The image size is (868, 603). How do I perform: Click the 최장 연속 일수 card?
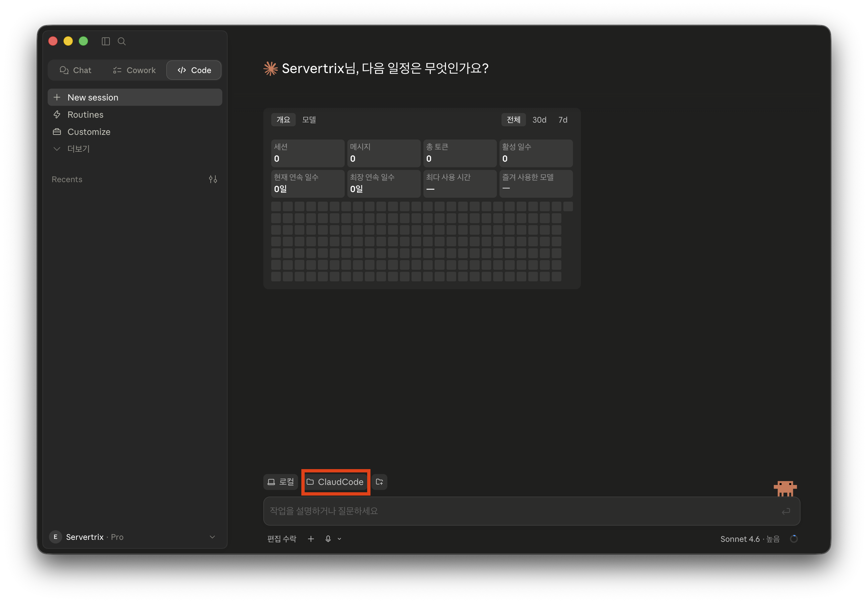384,183
